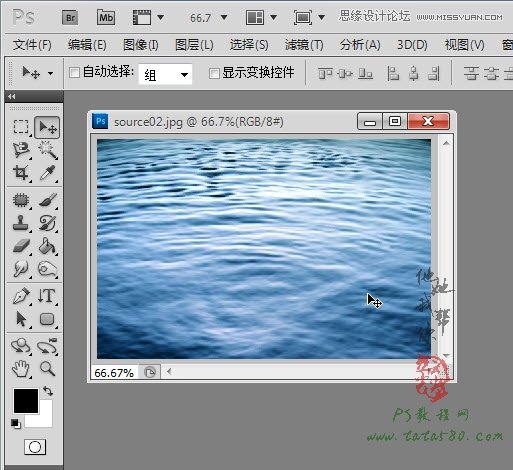Click Distribute Top Edges button

(x=471, y=73)
